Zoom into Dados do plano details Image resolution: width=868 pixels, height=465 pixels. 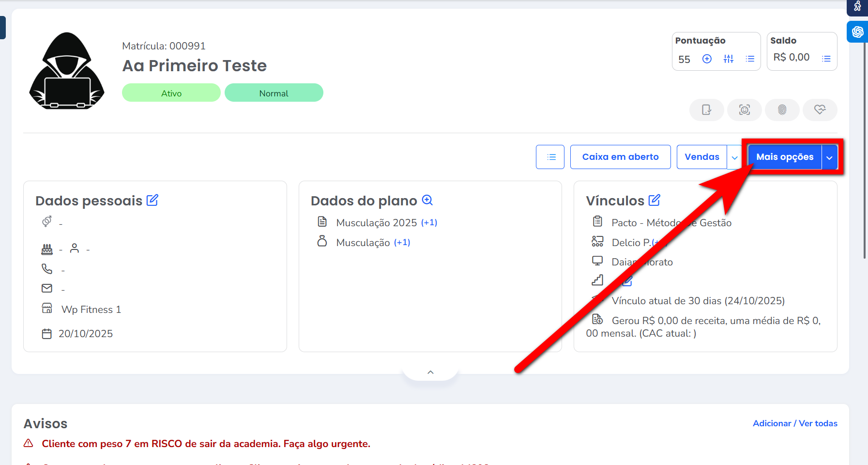tap(427, 200)
